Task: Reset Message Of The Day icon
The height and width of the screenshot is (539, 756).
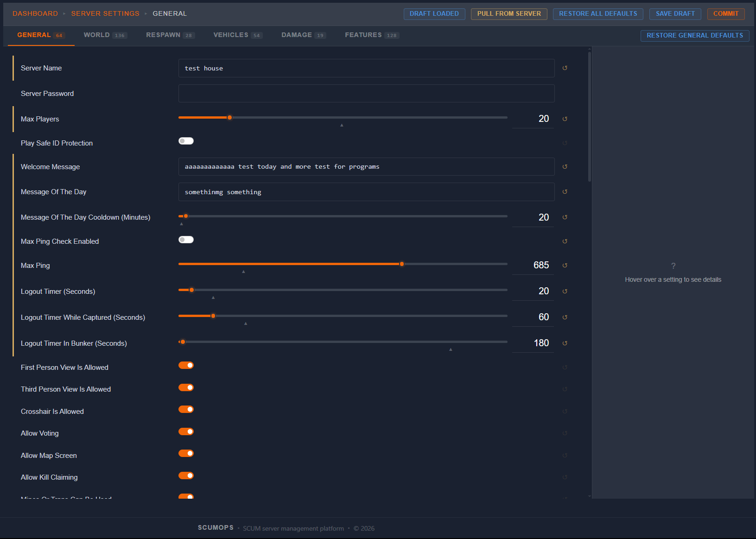Action: pyautogui.click(x=565, y=192)
